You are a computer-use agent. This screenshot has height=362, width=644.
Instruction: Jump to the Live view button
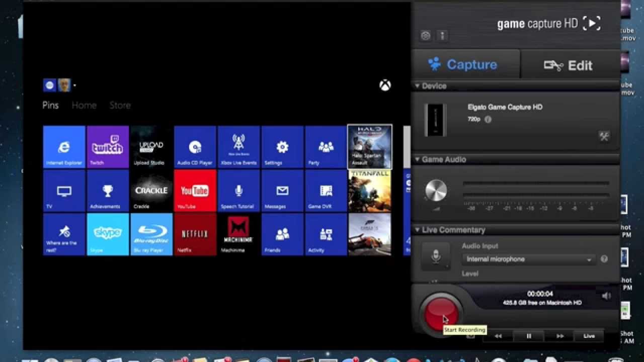[589, 336]
